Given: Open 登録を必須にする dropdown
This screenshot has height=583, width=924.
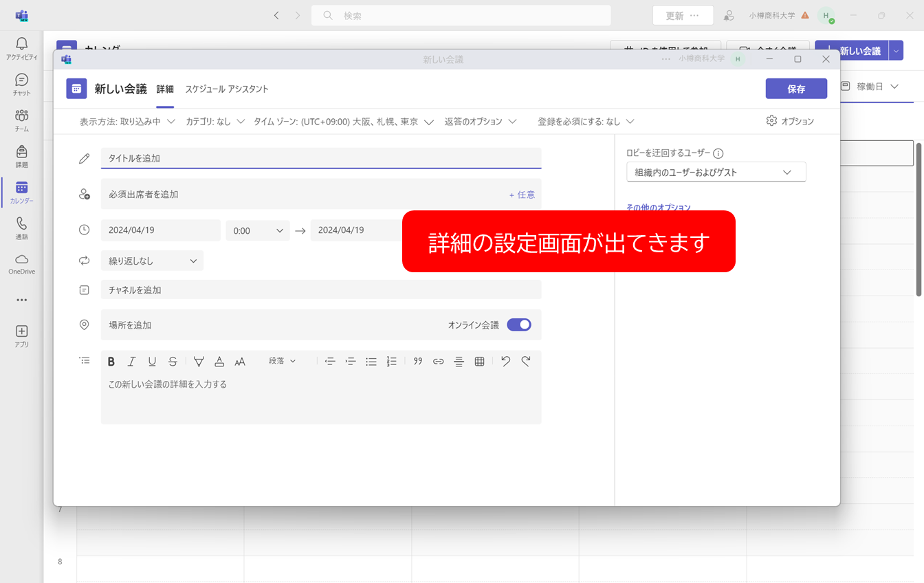Looking at the screenshot, I should [586, 122].
